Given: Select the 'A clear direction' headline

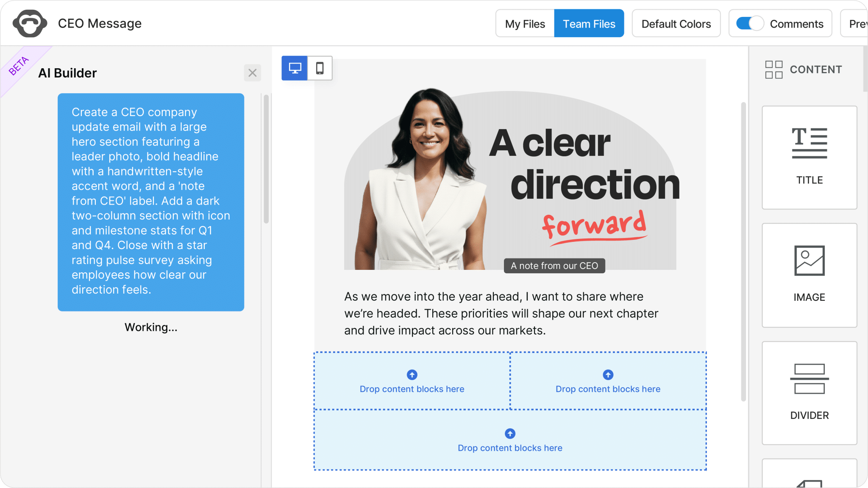Looking at the screenshot, I should coord(584,164).
